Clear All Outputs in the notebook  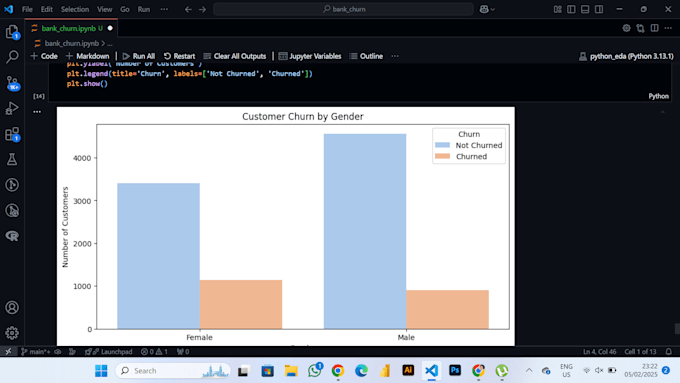235,56
